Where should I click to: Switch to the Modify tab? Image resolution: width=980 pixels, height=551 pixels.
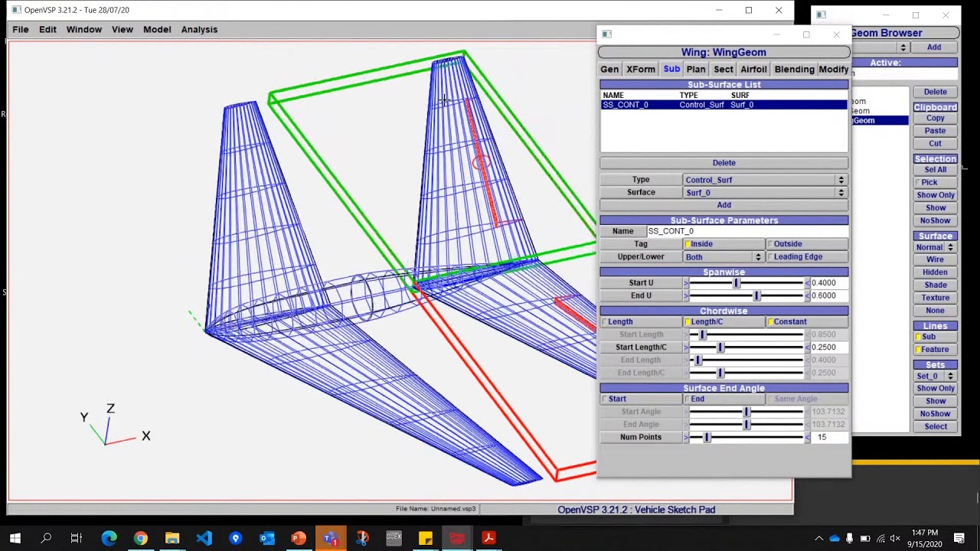(834, 70)
